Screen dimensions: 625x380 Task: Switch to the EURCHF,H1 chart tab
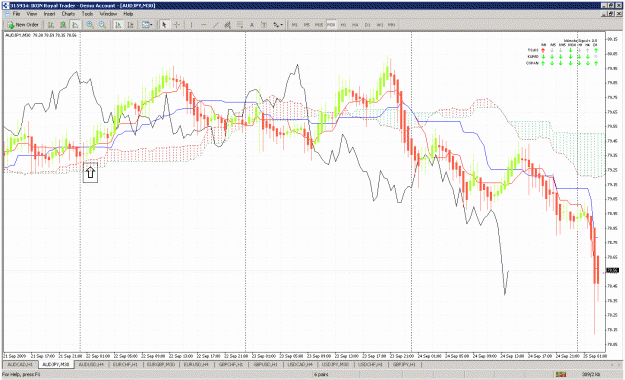(x=125, y=364)
